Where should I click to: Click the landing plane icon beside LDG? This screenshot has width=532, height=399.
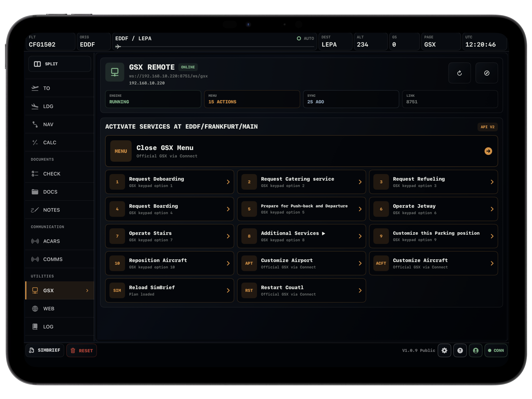pos(35,106)
